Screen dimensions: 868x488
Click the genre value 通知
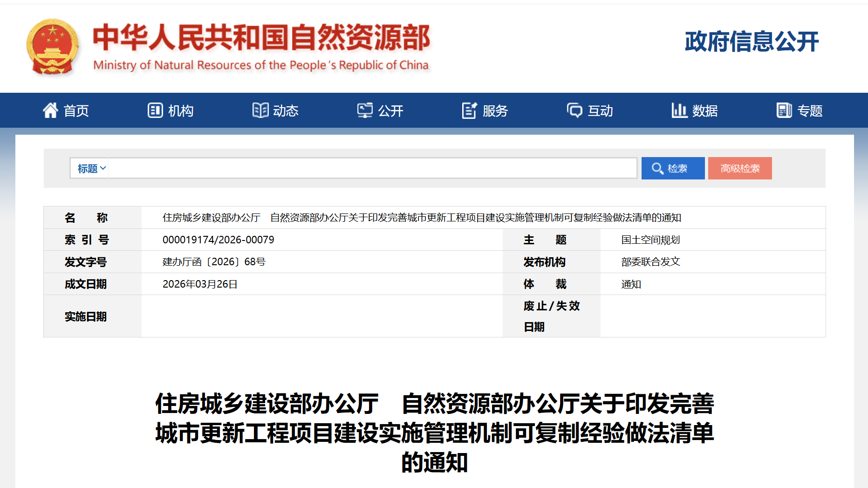[631, 284]
